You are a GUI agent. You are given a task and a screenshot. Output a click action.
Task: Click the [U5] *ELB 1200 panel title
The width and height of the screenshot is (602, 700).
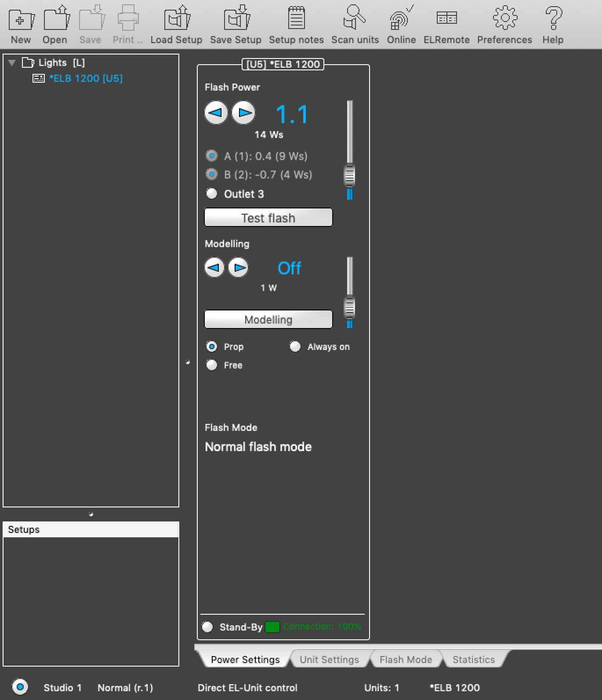[x=283, y=64]
